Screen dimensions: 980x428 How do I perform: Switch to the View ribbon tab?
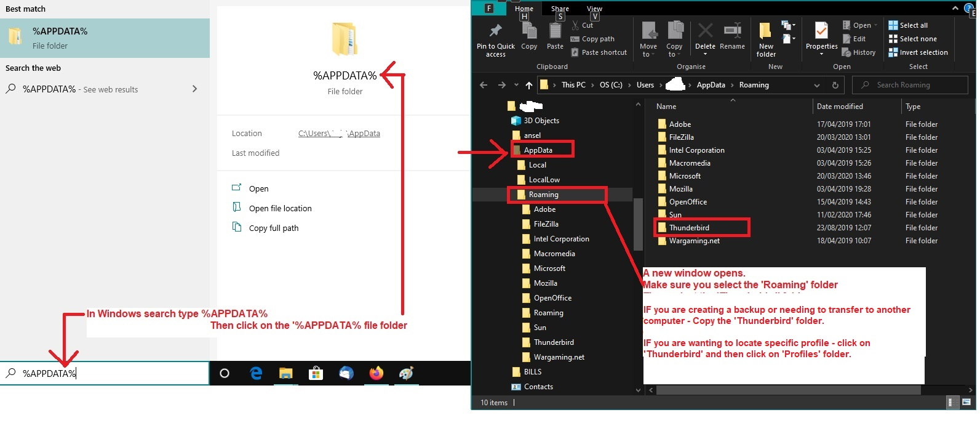[594, 9]
